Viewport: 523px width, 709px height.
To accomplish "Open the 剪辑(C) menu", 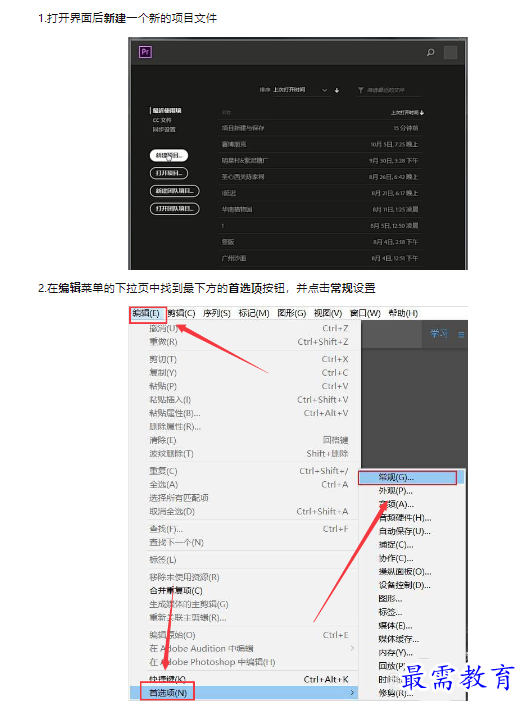I will point(182,313).
